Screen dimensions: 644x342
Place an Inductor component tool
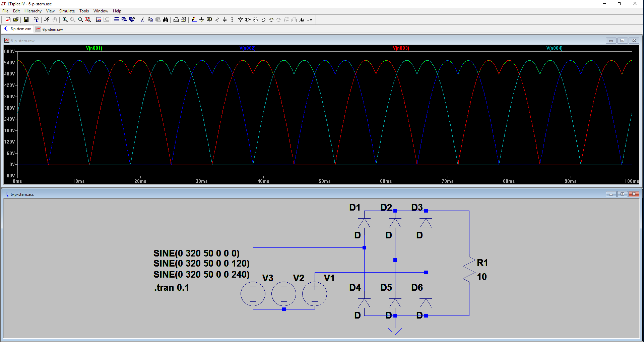233,20
